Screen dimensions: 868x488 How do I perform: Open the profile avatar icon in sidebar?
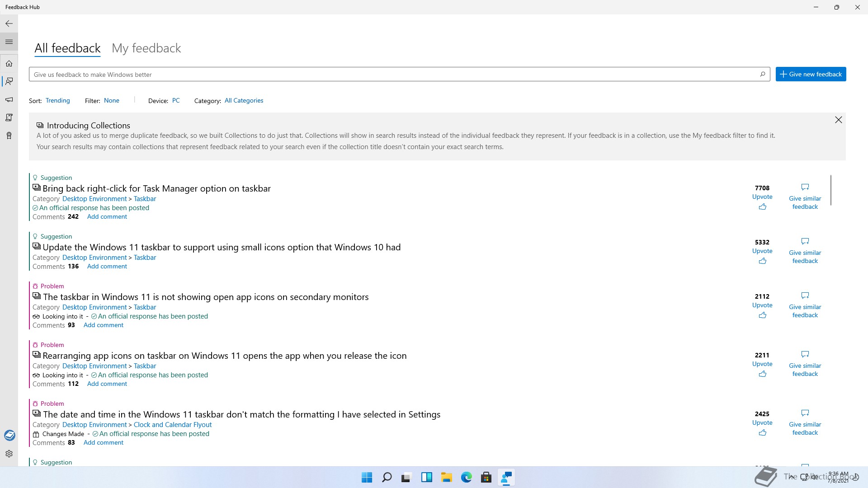9,435
